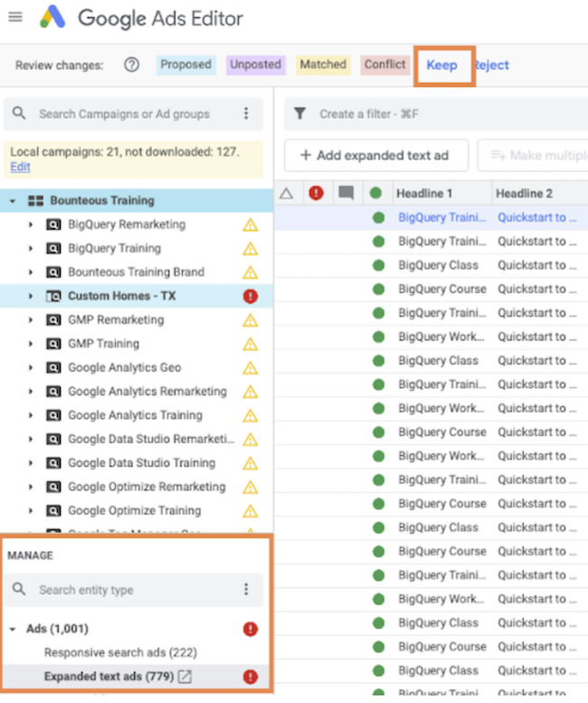
Task: Collapse the Bounteous Training account tree
Action: pyautogui.click(x=13, y=201)
